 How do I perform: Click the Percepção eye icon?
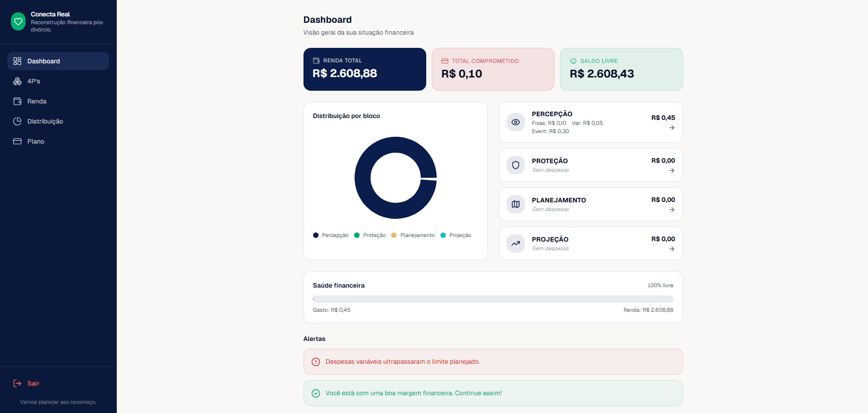(x=516, y=122)
